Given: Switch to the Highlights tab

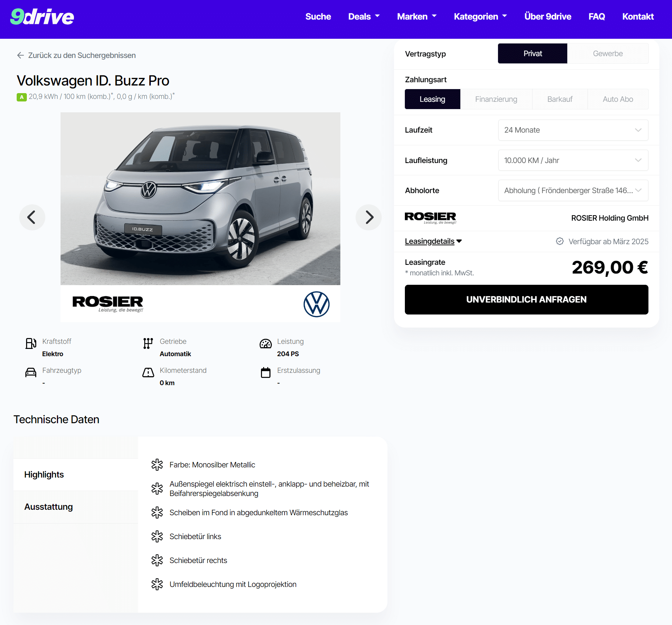Looking at the screenshot, I should (x=76, y=475).
